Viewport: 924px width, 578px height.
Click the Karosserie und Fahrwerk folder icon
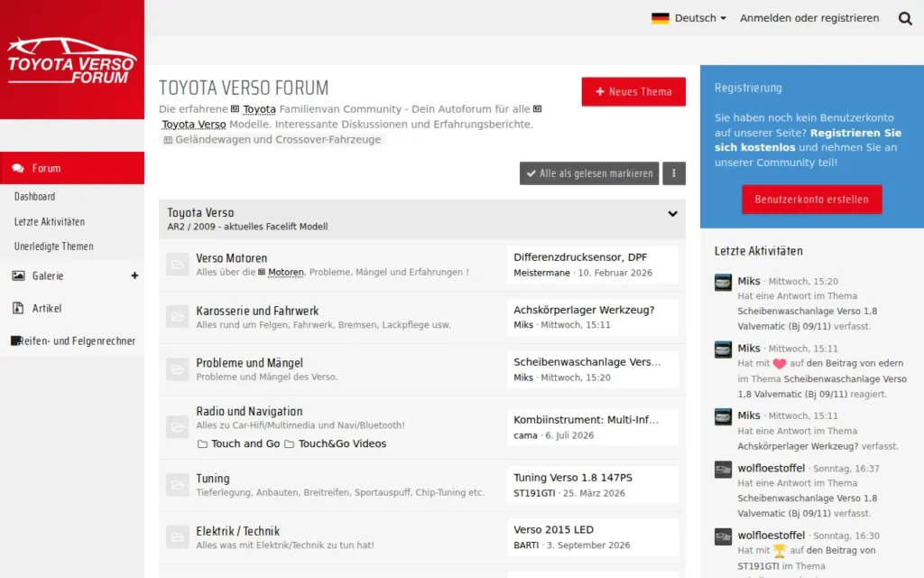[178, 317]
